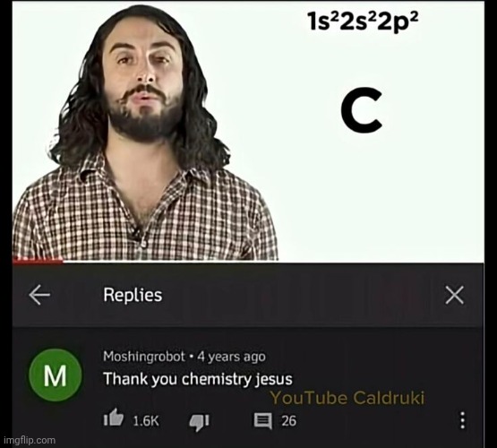Click the large letter C in the video
This screenshot has height=448, width=497.
point(362,110)
